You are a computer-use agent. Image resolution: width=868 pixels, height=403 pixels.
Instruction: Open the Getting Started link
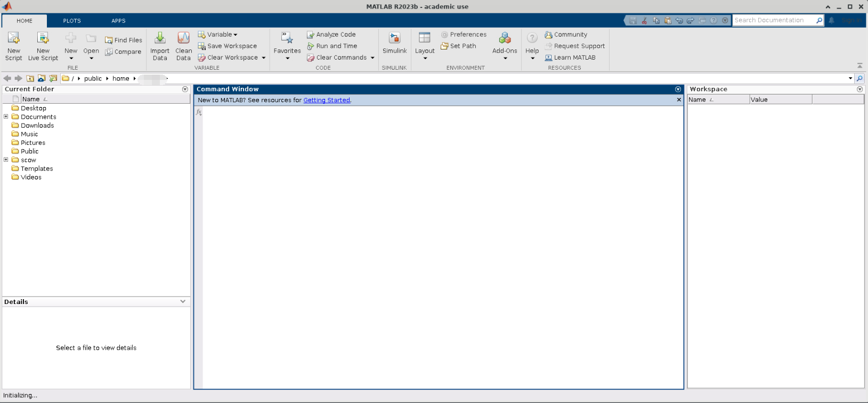327,100
